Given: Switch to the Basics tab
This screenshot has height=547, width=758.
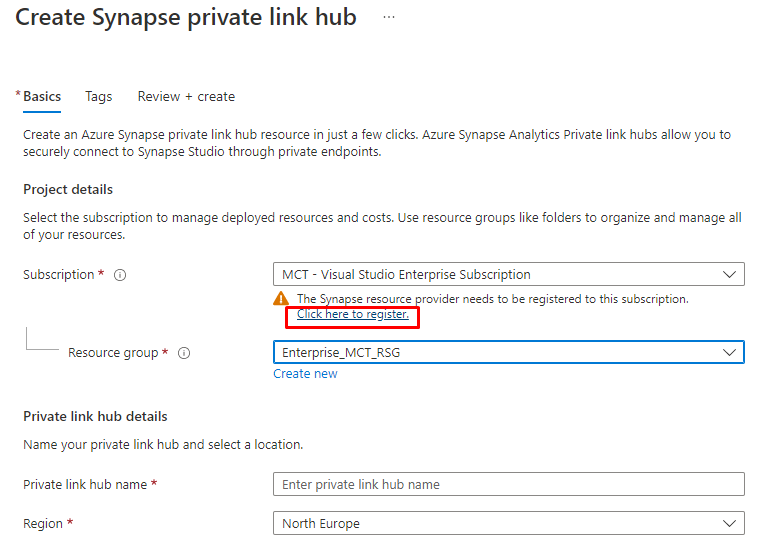Looking at the screenshot, I should point(42,97).
